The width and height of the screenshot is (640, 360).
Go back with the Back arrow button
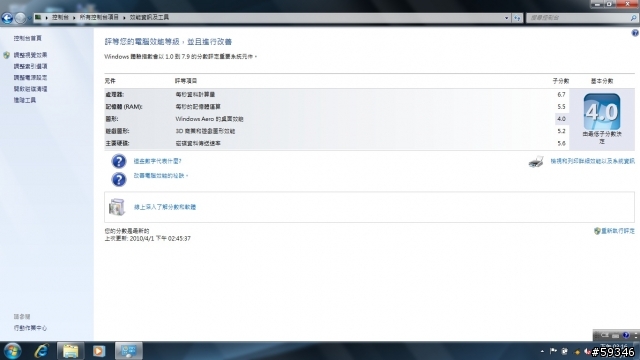pos(7,18)
